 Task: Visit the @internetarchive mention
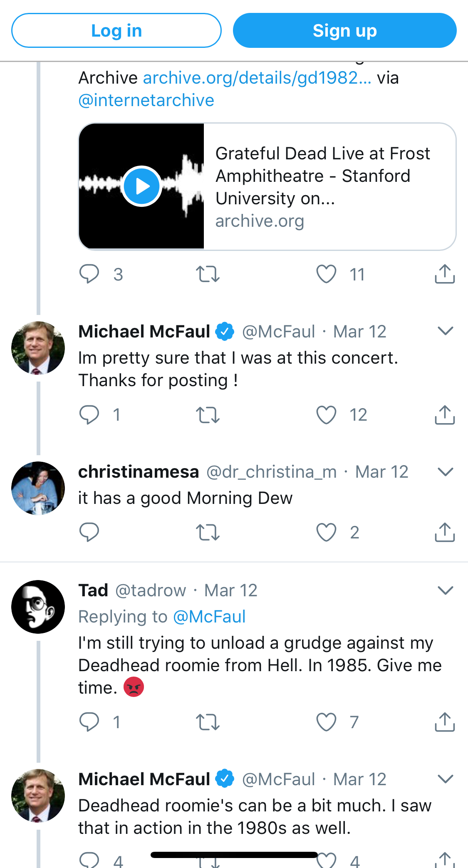146,100
